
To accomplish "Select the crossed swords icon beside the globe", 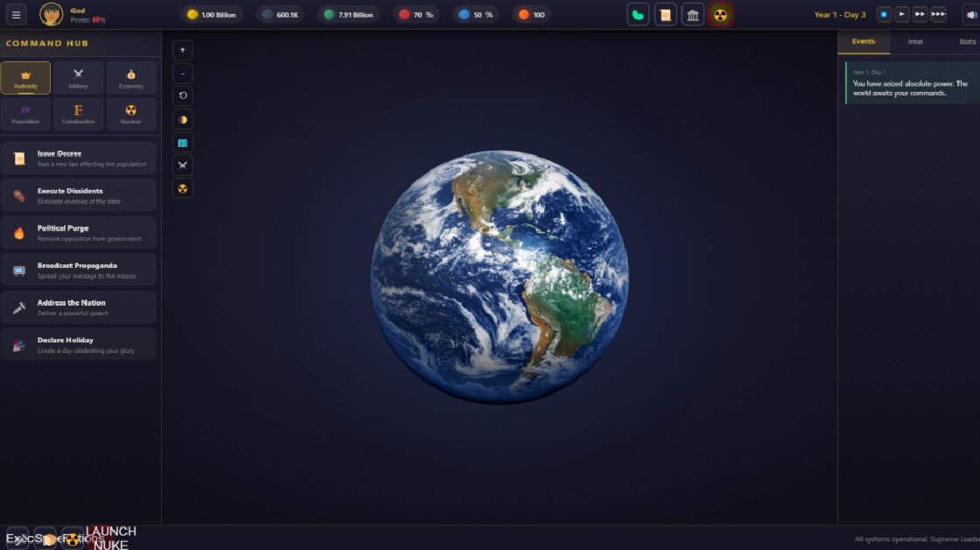I will pos(182,165).
